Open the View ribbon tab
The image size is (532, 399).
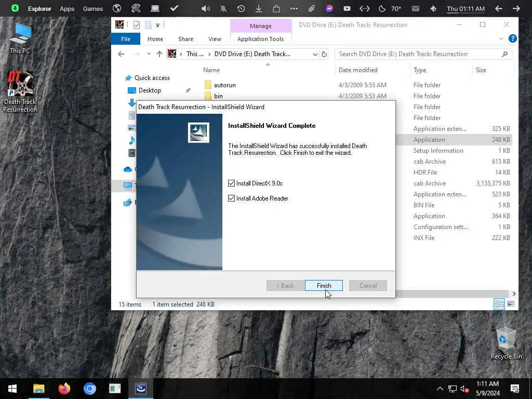215,39
